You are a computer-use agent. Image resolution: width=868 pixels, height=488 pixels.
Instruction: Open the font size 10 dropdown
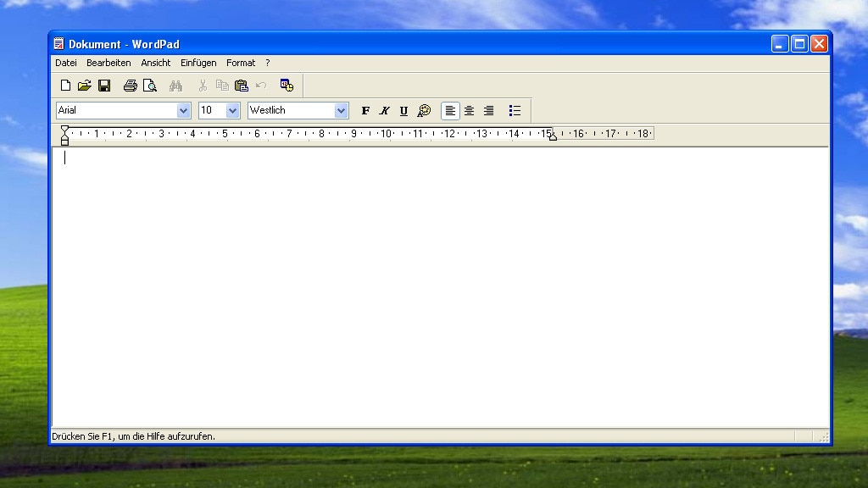[232, 110]
